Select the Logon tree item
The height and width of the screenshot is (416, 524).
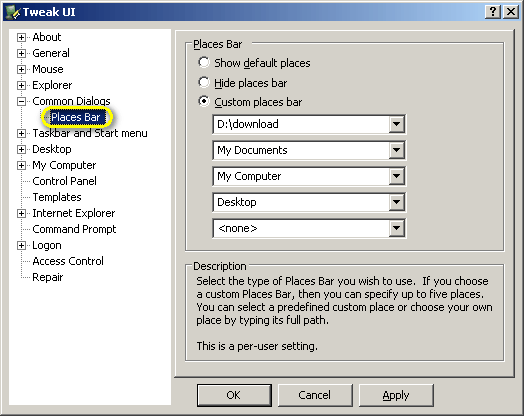click(x=47, y=245)
